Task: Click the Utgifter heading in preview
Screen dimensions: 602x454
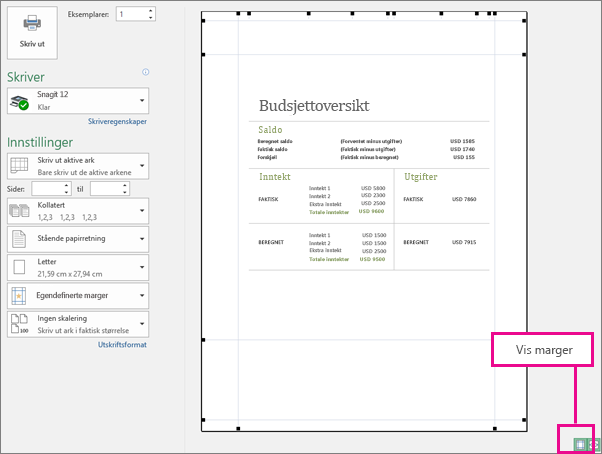Action: pos(420,177)
